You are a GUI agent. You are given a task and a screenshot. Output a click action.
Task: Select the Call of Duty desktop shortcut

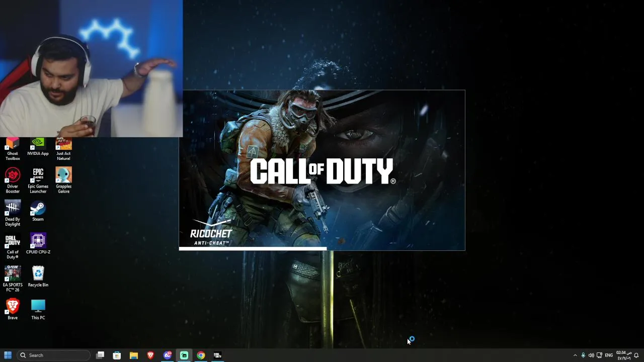coord(13,246)
